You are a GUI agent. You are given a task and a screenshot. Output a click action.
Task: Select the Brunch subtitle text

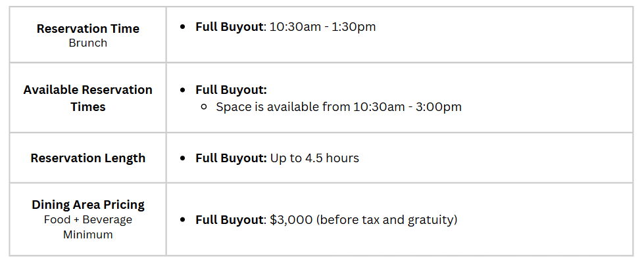click(88, 43)
